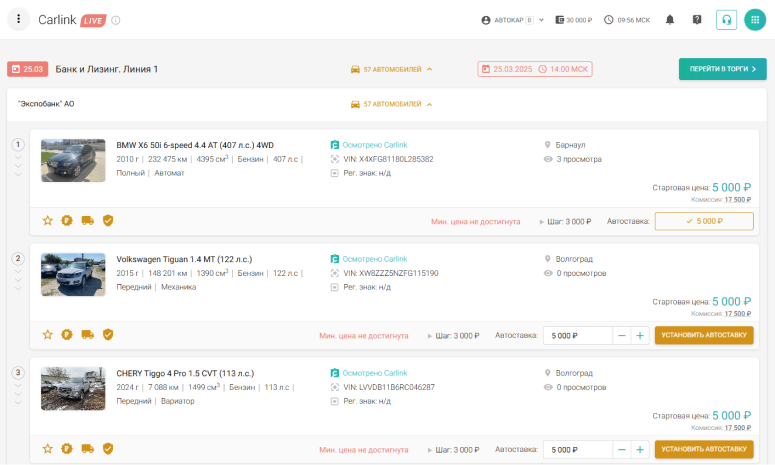
Task: Open the help question mark icon
Action: point(697,20)
